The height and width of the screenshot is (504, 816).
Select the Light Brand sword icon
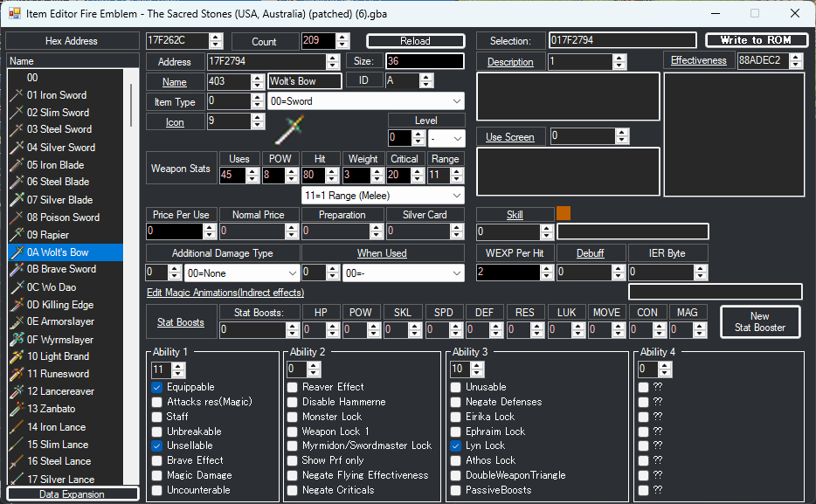[17, 356]
